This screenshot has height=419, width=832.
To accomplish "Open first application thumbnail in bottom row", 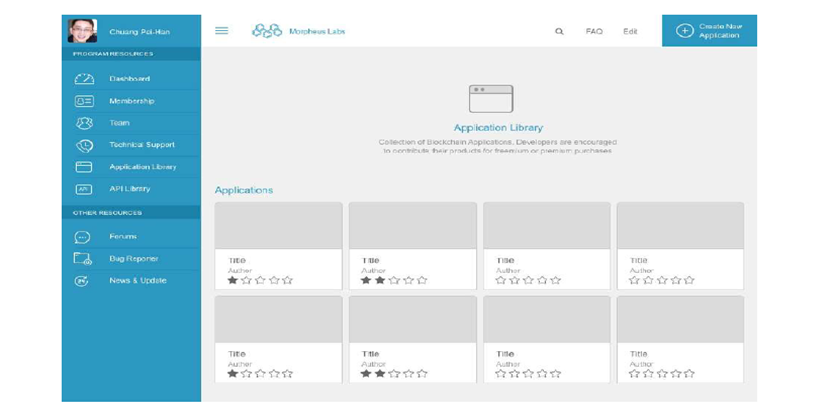I will 279,319.
